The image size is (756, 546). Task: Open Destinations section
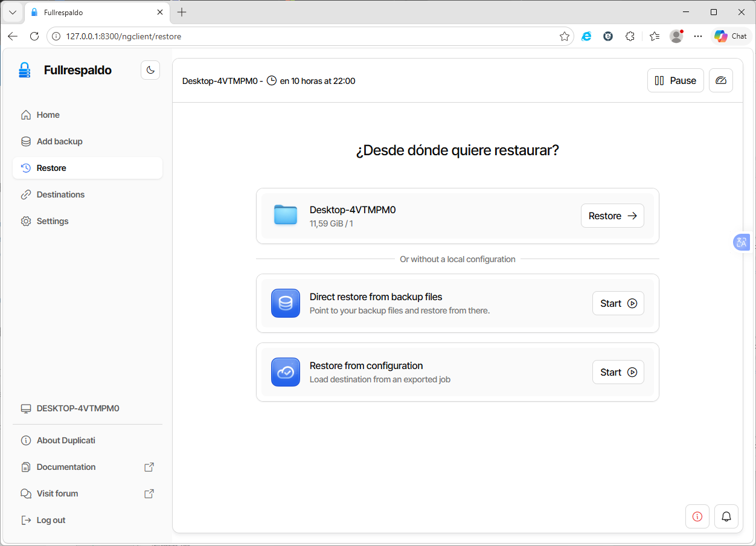click(88, 194)
